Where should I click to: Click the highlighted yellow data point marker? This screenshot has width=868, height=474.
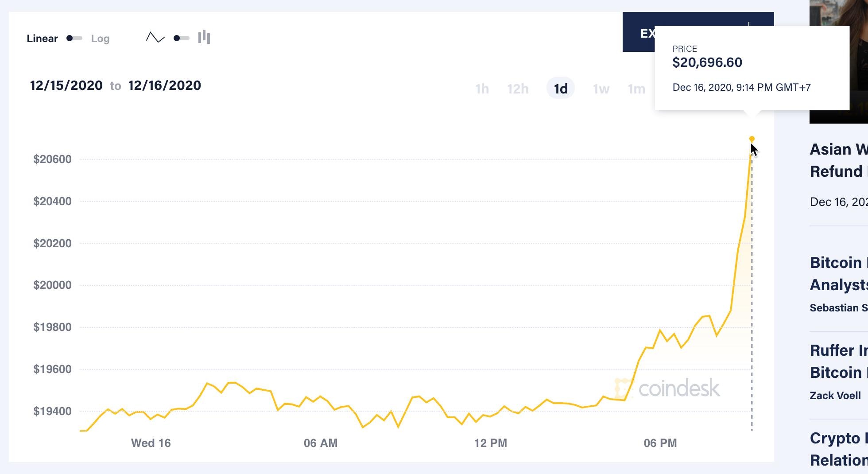click(752, 138)
